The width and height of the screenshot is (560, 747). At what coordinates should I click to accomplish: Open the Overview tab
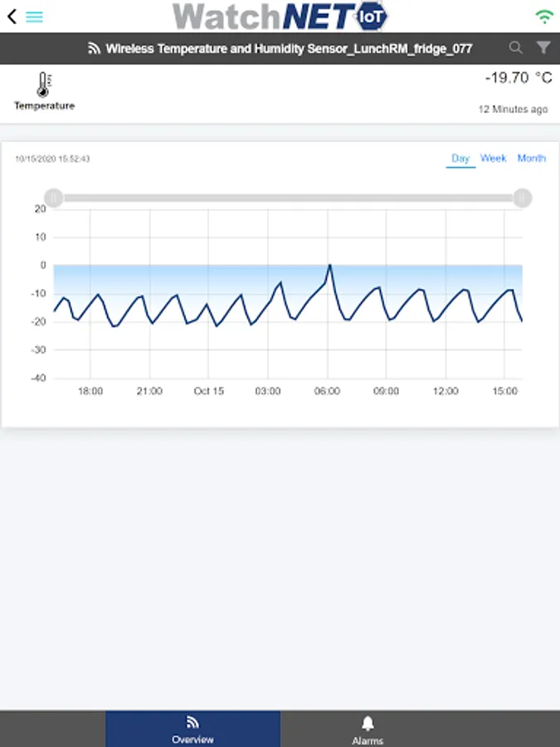point(192,729)
